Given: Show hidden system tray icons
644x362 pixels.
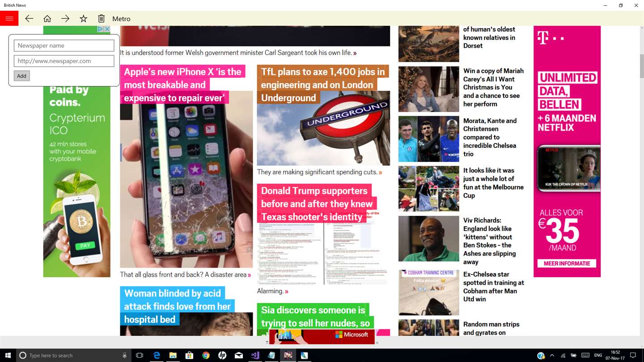Looking at the screenshot, I should coord(552,355).
